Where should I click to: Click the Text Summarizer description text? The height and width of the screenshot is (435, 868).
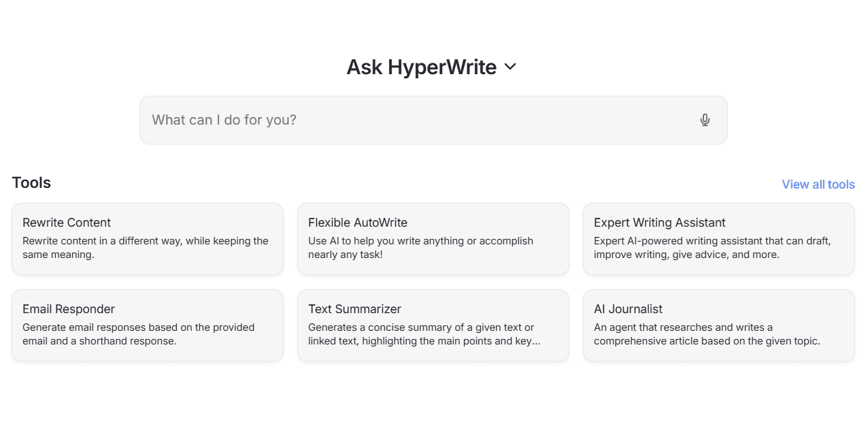coord(424,334)
